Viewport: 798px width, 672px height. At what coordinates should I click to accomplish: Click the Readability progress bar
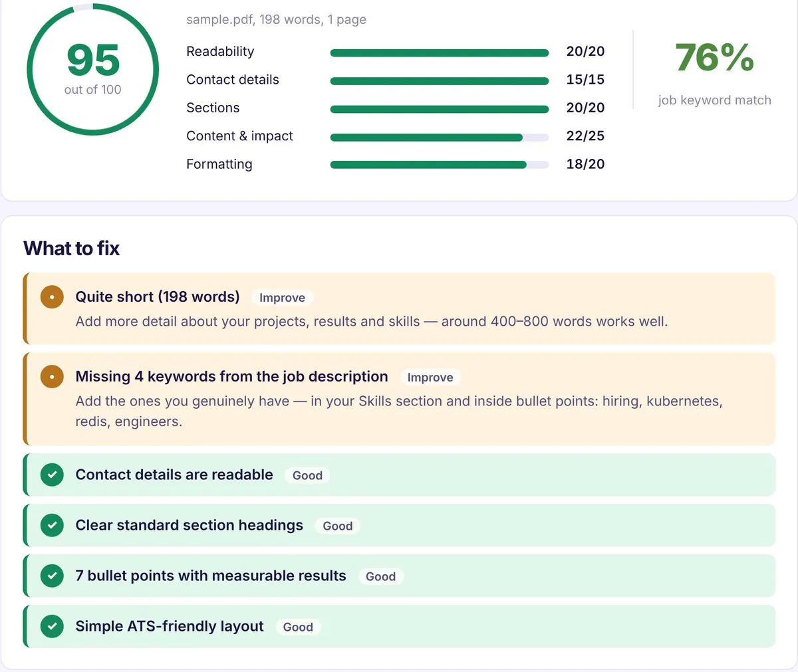coord(440,53)
